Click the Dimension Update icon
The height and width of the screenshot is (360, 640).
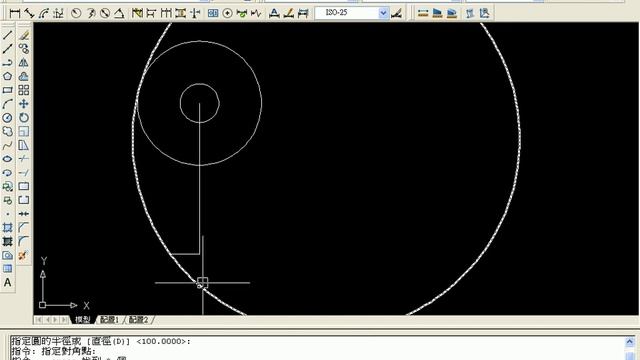click(x=303, y=13)
